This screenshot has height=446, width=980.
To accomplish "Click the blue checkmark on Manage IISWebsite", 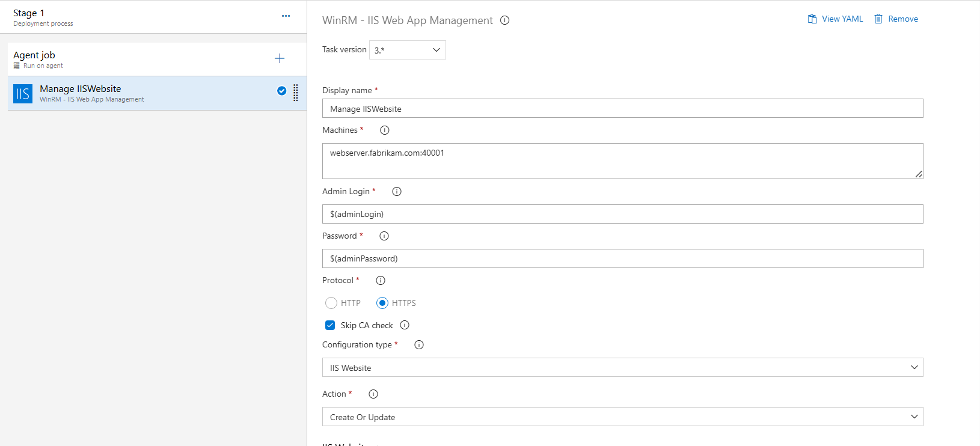I will 281,91.
